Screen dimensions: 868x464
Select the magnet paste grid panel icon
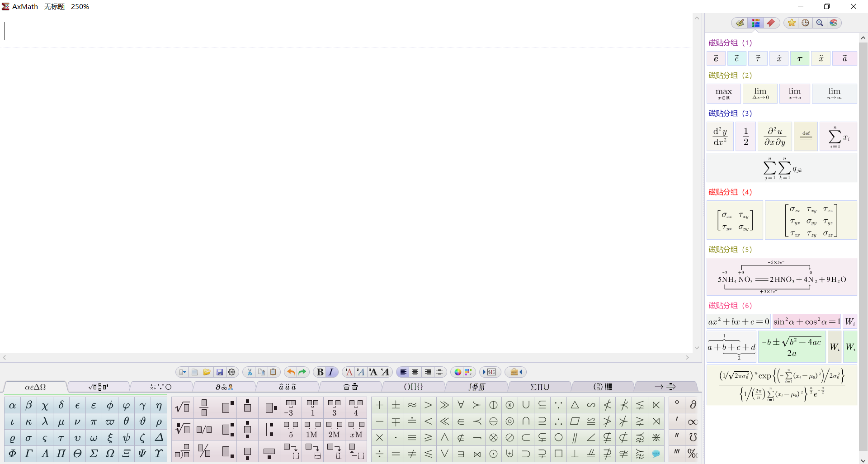click(755, 23)
